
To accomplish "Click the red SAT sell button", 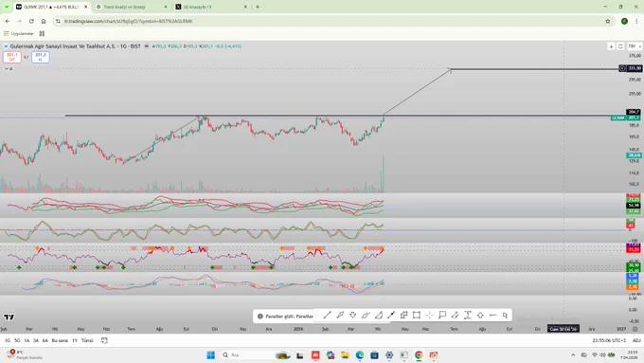I will (x=12, y=57).
